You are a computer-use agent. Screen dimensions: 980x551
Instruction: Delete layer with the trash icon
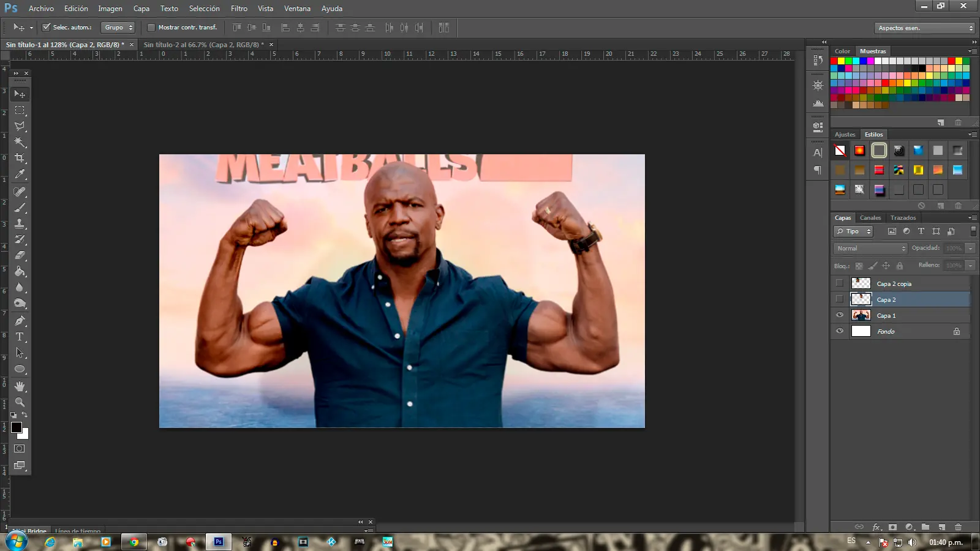[x=958, y=527]
